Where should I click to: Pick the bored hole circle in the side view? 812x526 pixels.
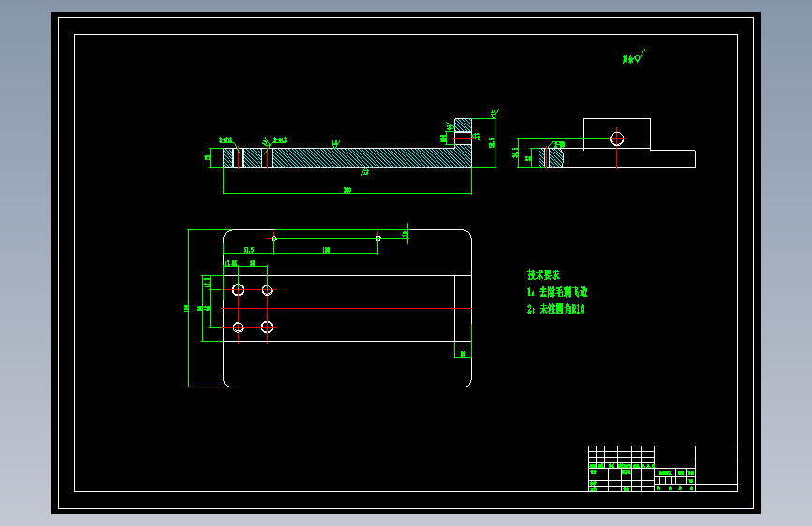[x=617, y=139]
